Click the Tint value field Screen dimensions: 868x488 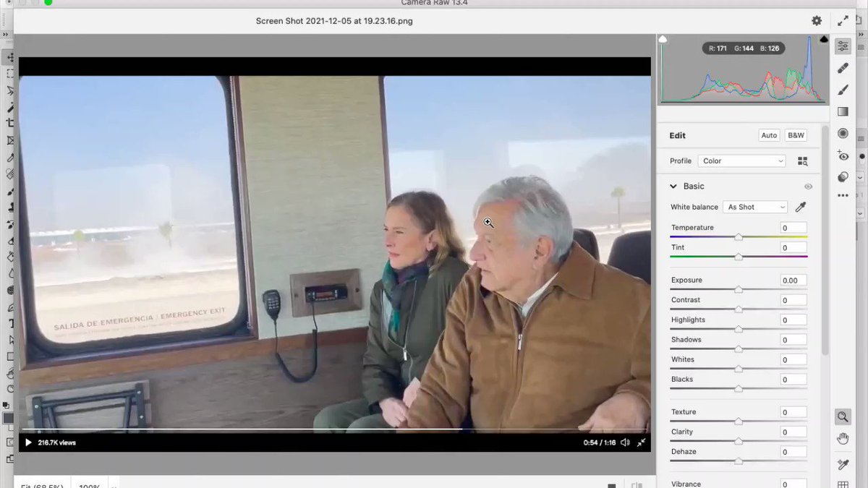(x=793, y=247)
